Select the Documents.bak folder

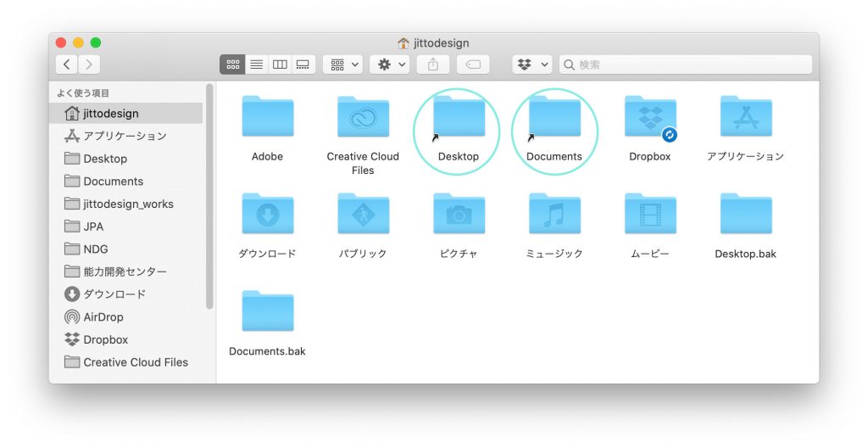click(x=267, y=311)
